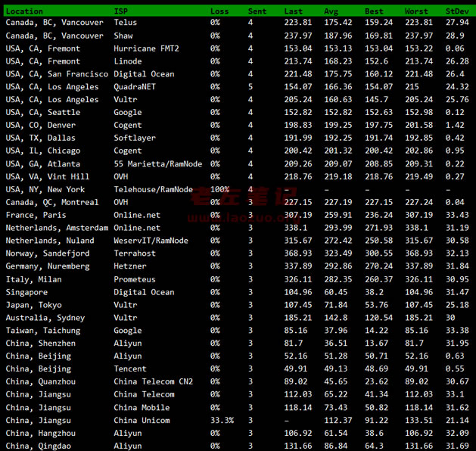Viewport: 476px width, 451px height.
Task: Select the Hetzner ISP entry
Action: [130, 266]
